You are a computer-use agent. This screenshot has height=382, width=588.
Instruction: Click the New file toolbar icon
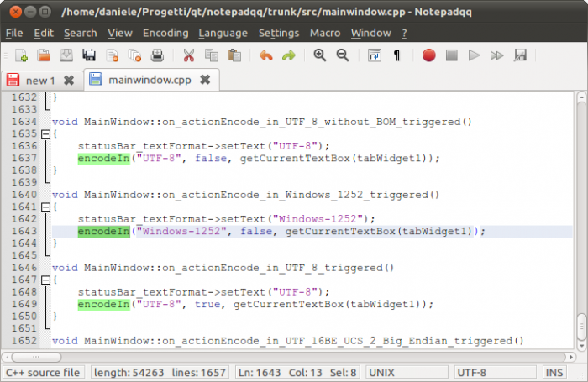click(22, 55)
